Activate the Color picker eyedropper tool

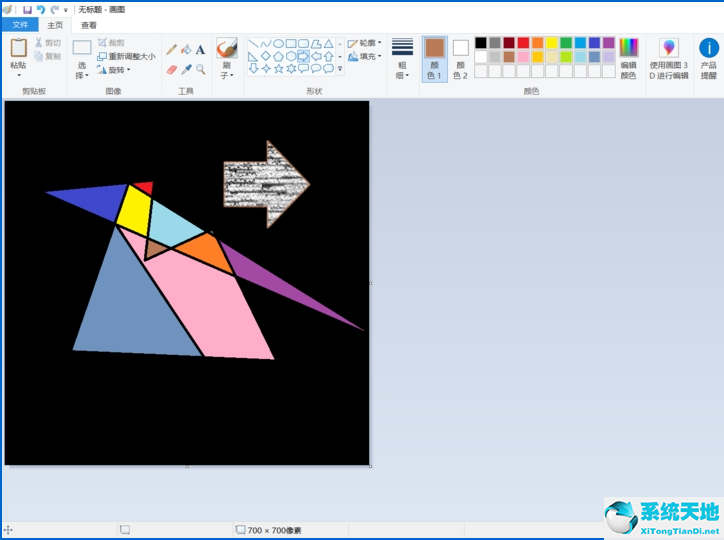click(186, 70)
